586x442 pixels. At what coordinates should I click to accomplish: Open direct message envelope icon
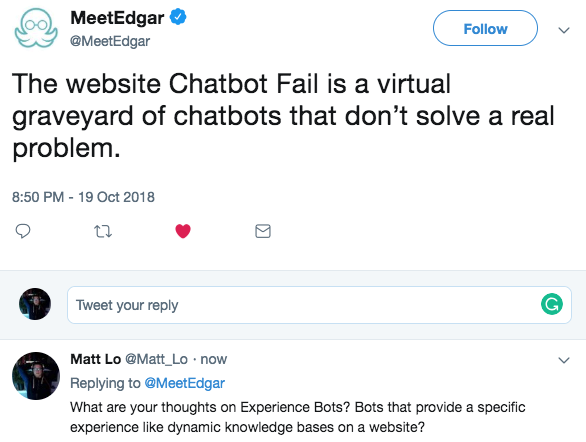pos(263,231)
